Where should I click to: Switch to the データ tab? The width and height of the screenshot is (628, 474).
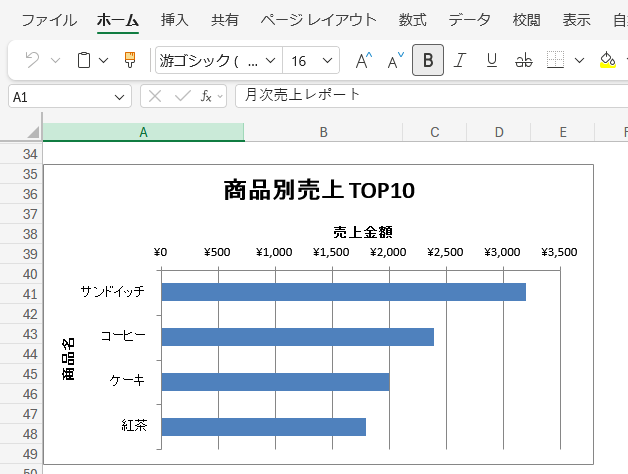tap(469, 20)
